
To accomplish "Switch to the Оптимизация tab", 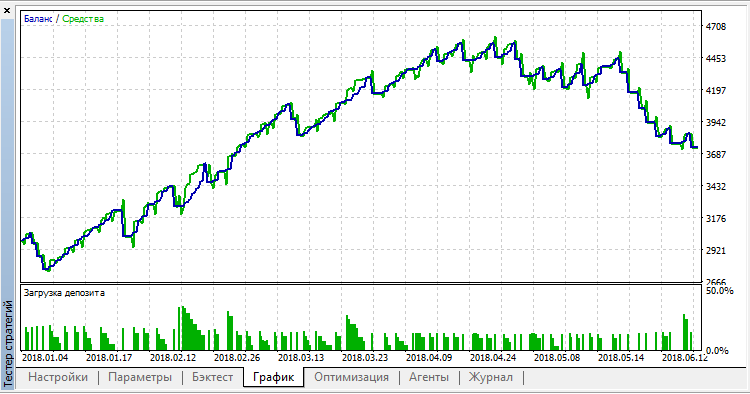I will pos(351,377).
